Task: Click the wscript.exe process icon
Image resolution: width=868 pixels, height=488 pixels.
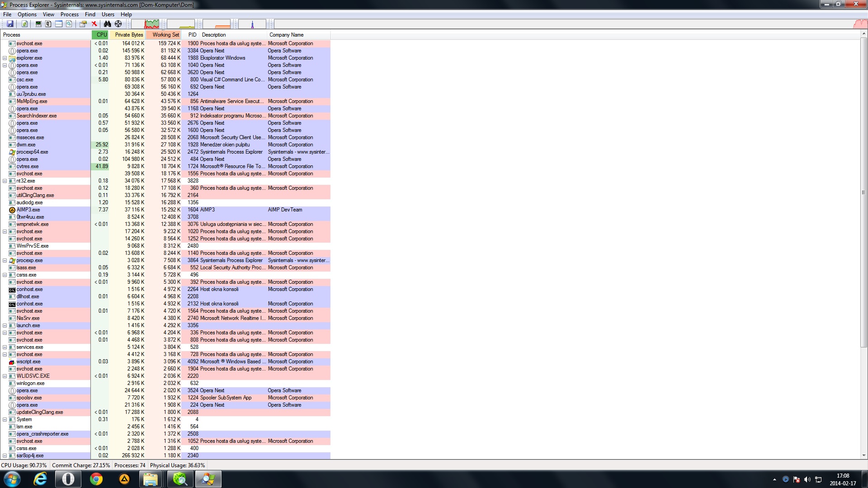Action: point(12,362)
